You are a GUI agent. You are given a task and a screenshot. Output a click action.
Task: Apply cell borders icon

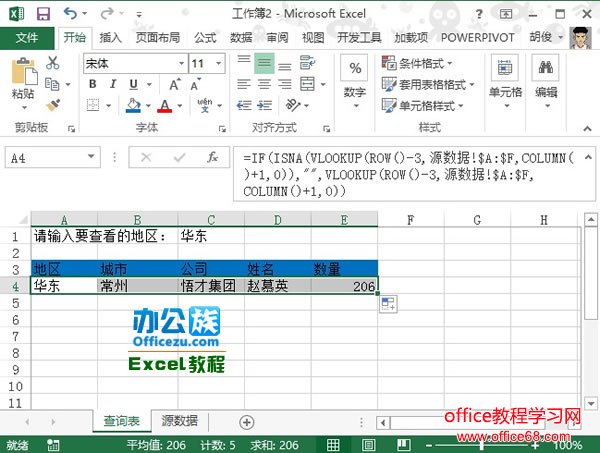(x=93, y=105)
